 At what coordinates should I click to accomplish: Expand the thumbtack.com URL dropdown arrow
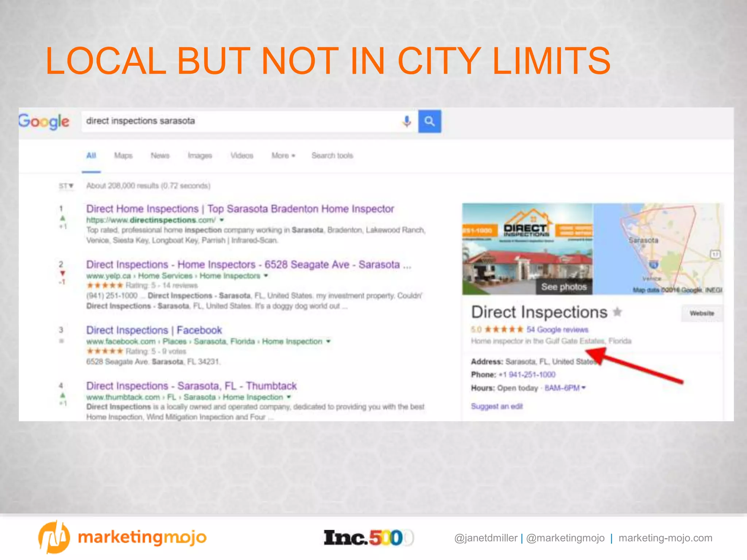[x=289, y=397]
